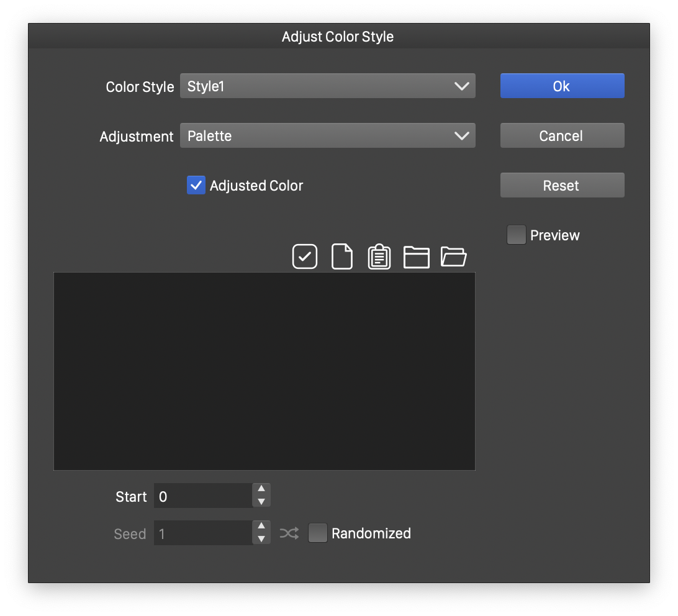The width and height of the screenshot is (678, 616).
Task: Click the Seed stepper down arrow
Action: click(x=261, y=539)
